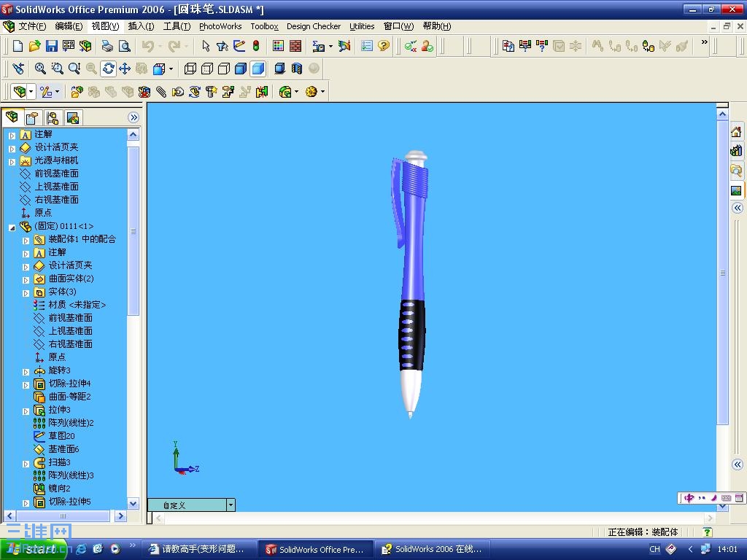Image resolution: width=747 pixels, height=560 pixels.
Task: Expand the 曲面实体(2) folder
Action: pos(26,280)
